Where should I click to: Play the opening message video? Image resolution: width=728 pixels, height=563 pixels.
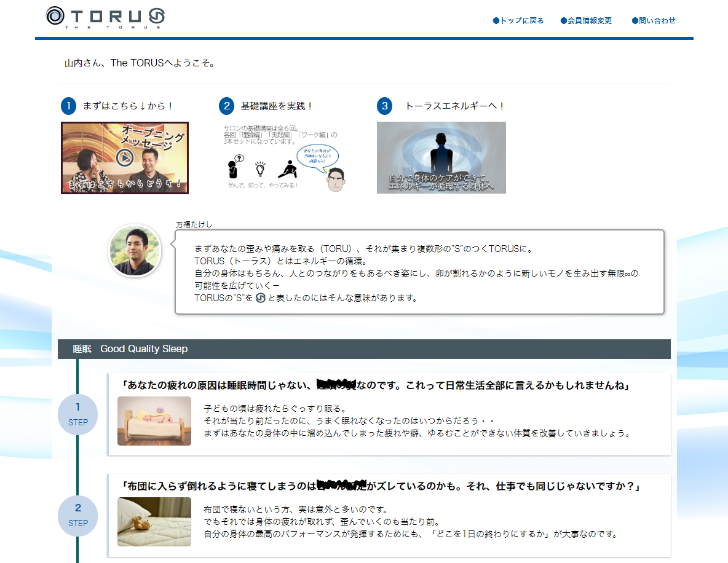point(125,158)
